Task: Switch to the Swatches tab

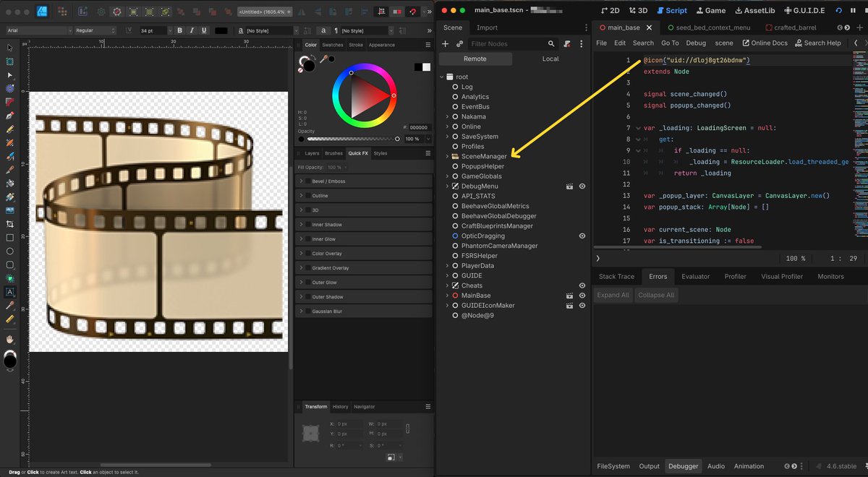Action: coord(333,45)
